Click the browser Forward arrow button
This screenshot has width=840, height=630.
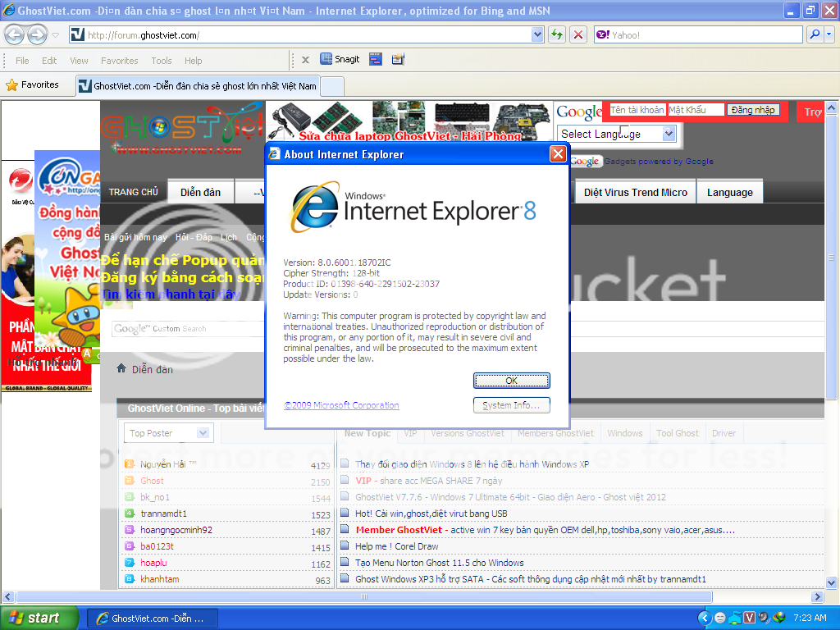click(37, 35)
